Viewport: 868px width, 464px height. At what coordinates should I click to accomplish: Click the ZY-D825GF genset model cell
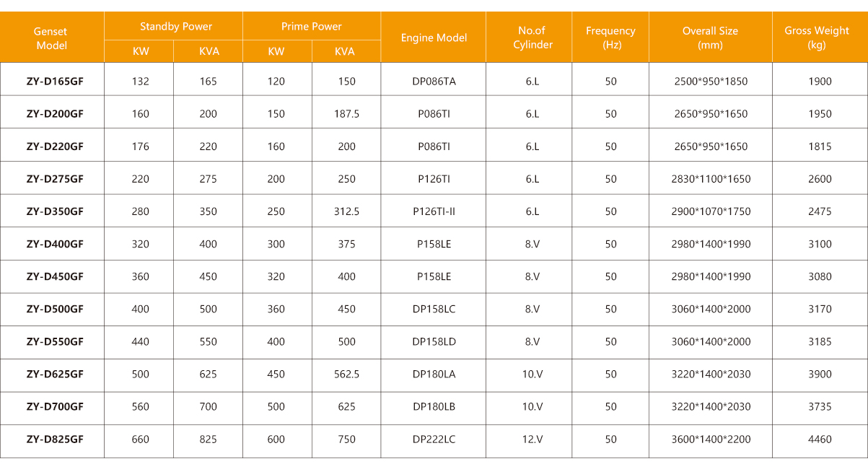click(55, 439)
